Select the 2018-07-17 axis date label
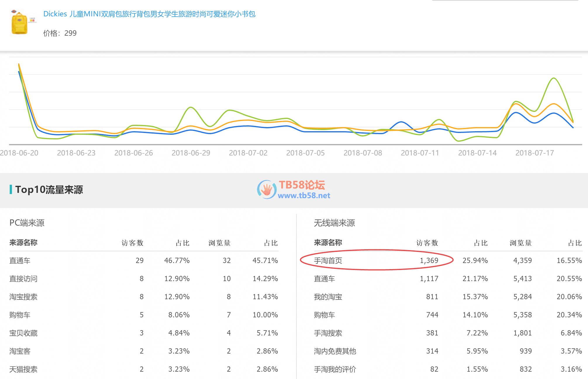Viewport: 588px width, 379px height. pyautogui.click(x=535, y=153)
